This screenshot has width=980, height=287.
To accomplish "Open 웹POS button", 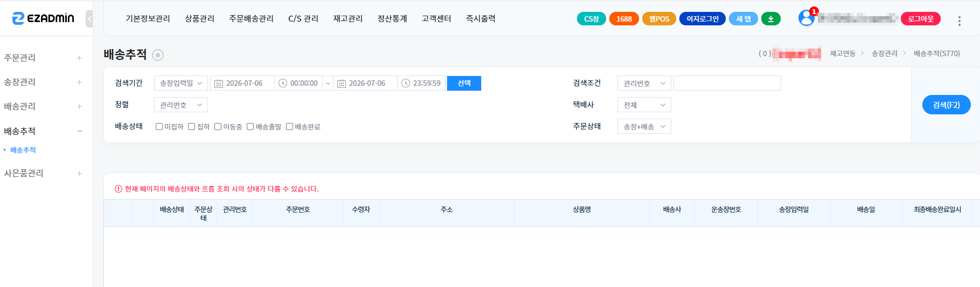I will 659,19.
